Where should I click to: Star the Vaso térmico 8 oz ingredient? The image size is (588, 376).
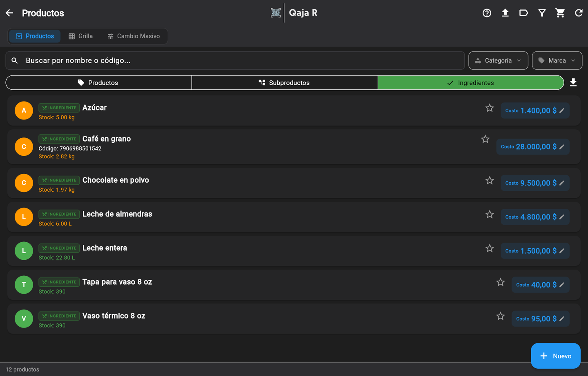click(x=501, y=316)
